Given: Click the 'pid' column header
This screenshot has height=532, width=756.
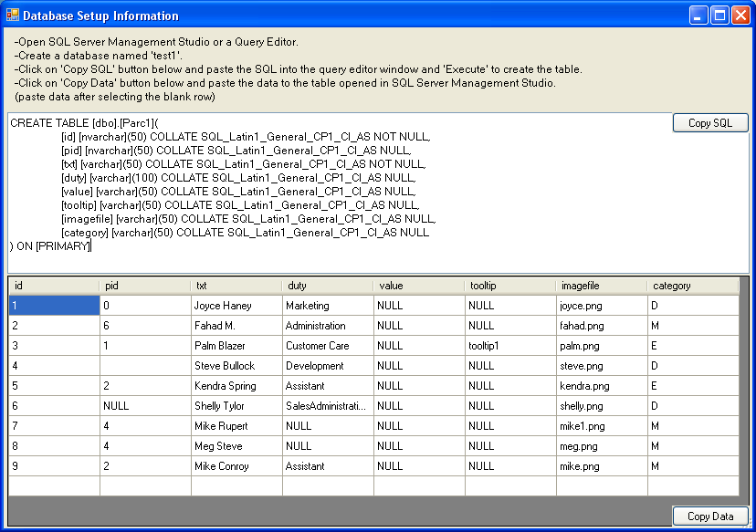Looking at the screenshot, I should click(x=145, y=286).
